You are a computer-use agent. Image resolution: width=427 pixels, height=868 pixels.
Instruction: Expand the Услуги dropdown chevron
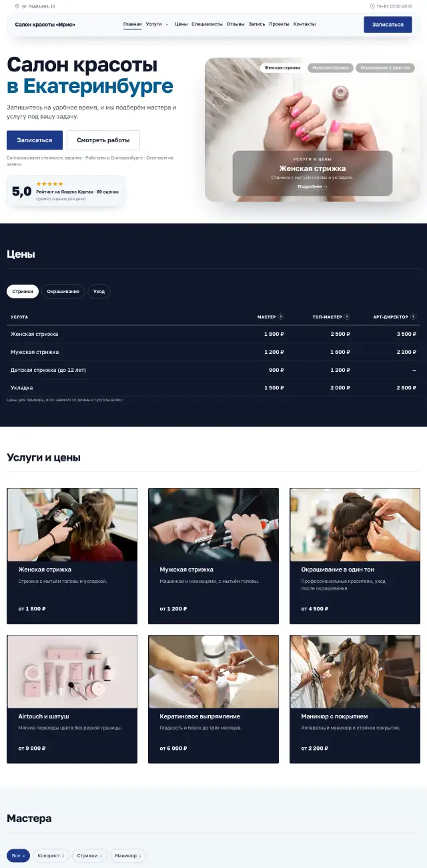click(x=167, y=24)
